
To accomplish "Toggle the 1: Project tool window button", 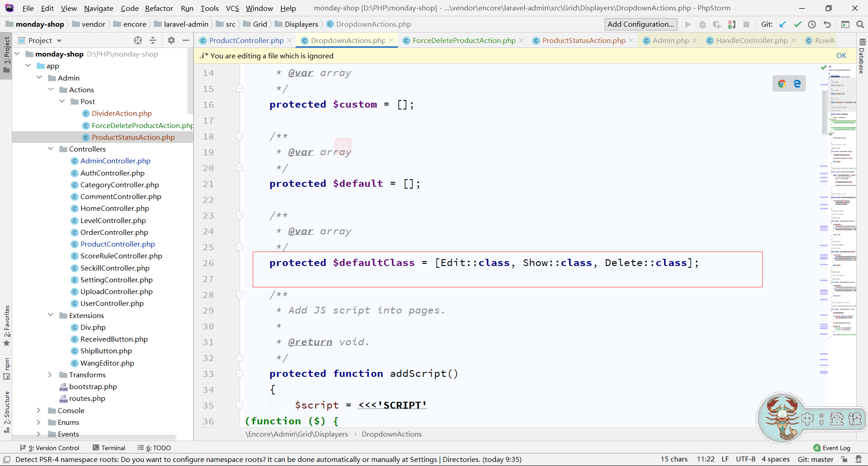I will pyautogui.click(x=6, y=54).
